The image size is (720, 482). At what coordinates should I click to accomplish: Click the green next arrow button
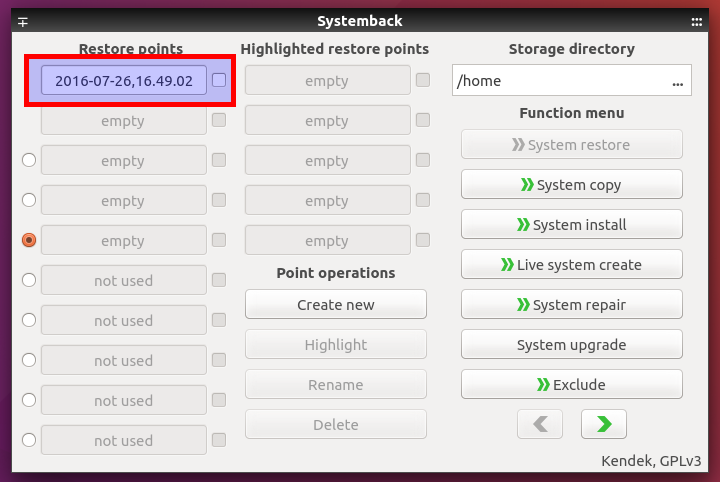[x=603, y=424]
